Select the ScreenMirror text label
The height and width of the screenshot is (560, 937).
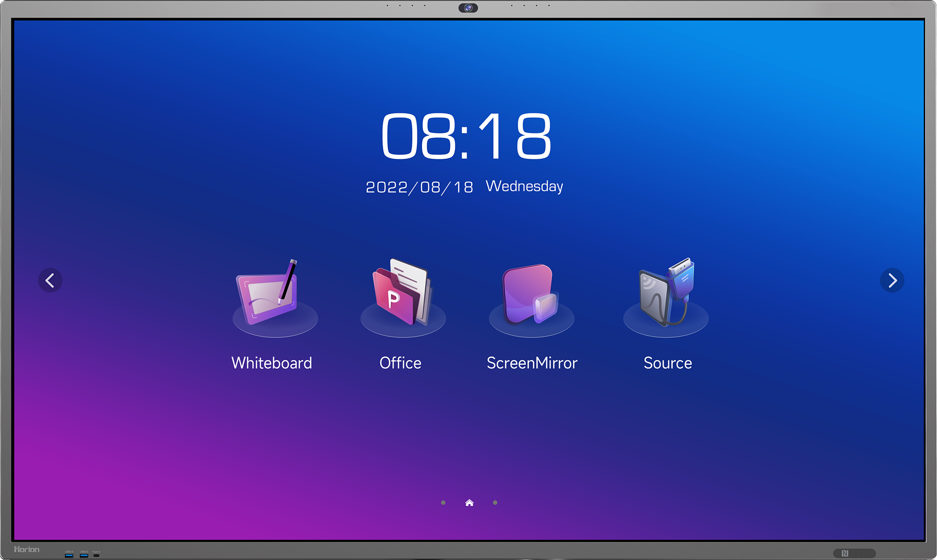pos(532,363)
